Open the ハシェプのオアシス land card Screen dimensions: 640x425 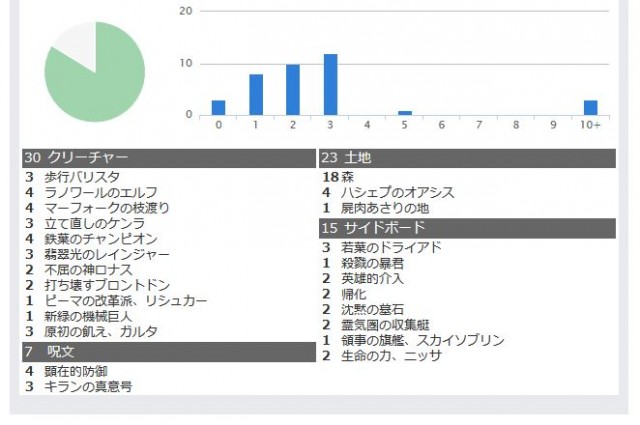(x=398, y=193)
